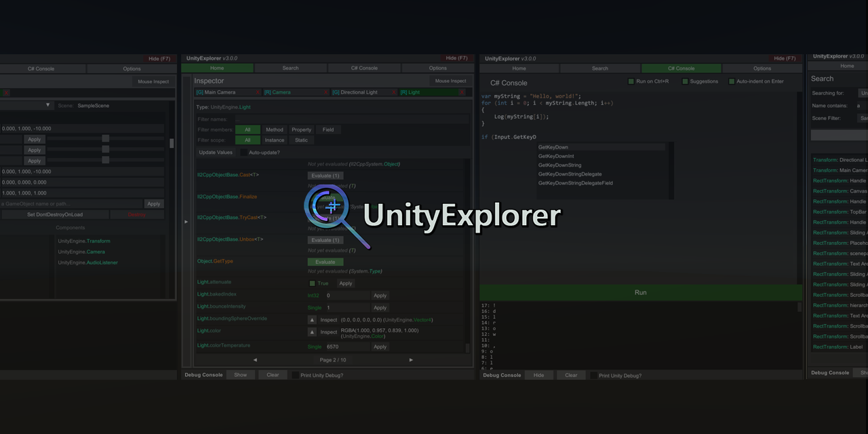This screenshot has height=434, width=868.
Task: Filter members by Field
Action: click(328, 130)
